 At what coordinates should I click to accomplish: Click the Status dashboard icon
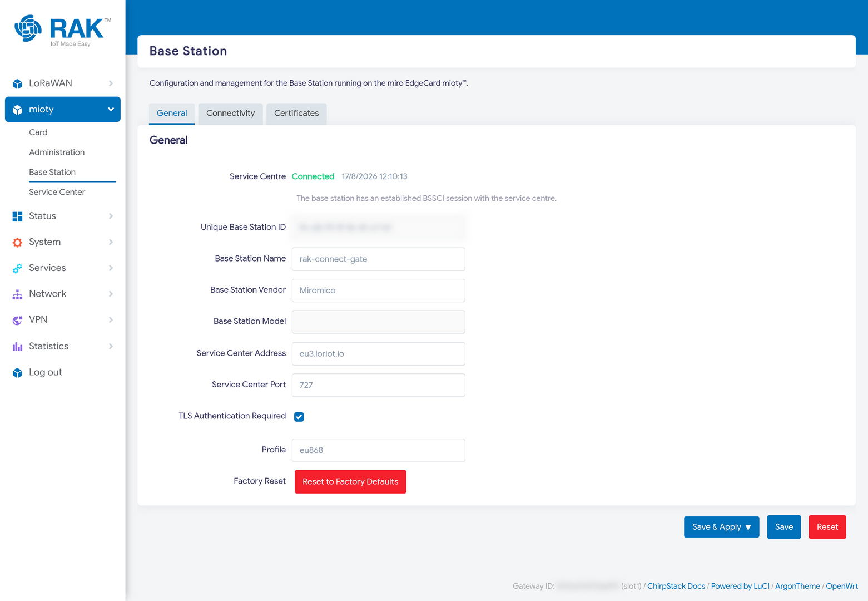pos(18,216)
